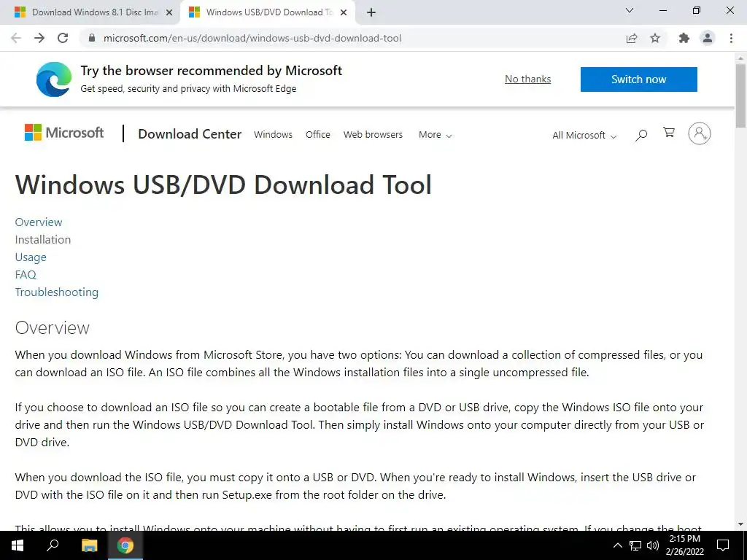The image size is (747, 560).
Task: Click the Microsoft logo in site header
Action: [64, 133]
